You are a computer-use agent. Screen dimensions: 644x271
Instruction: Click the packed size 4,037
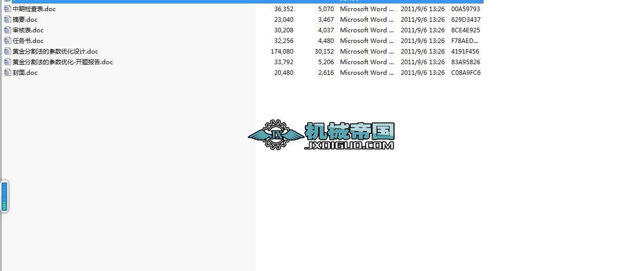pyautogui.click(x=326, y=30)
